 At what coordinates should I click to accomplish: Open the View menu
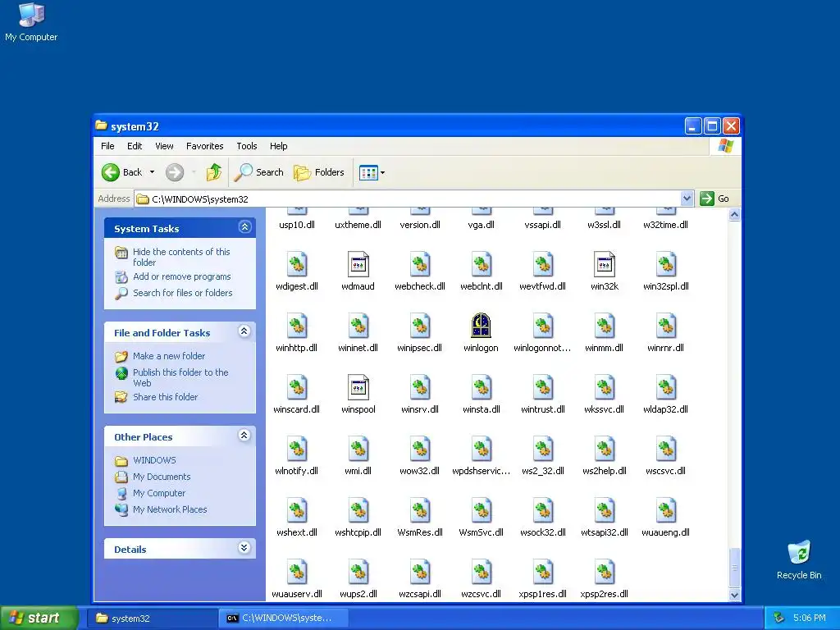(x=164, y=146)
